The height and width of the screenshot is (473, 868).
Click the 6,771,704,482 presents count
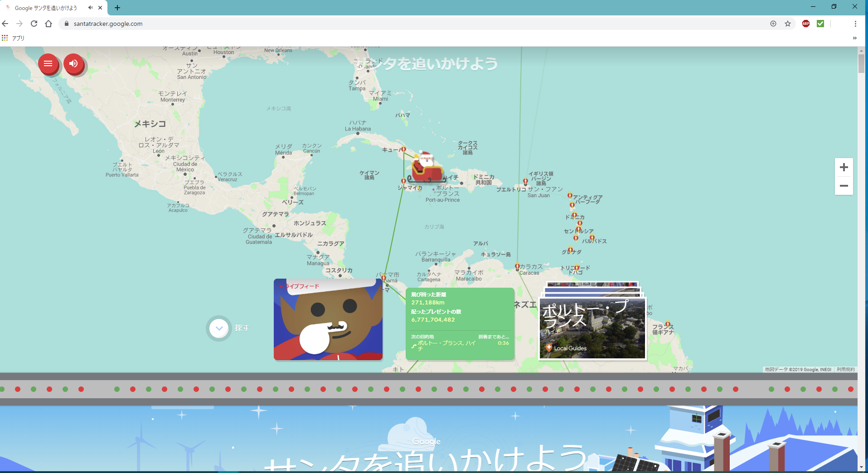[433, 320]
